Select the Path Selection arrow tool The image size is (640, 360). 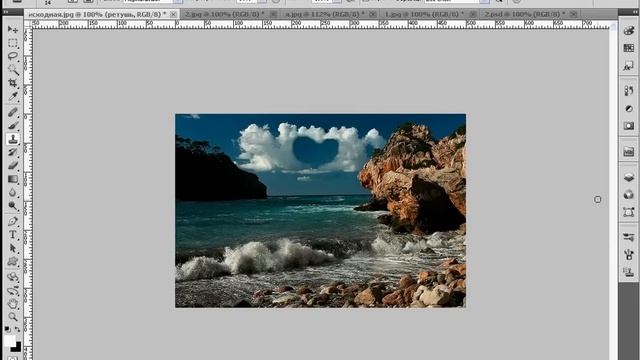13,248
